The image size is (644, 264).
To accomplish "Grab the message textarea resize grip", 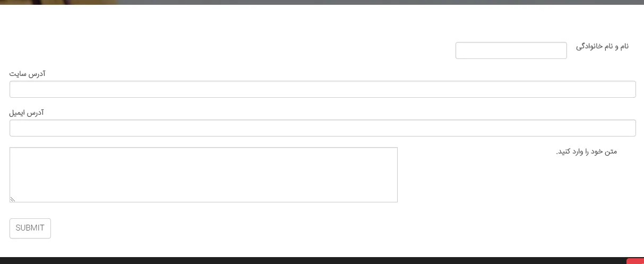I will (13, 199).
